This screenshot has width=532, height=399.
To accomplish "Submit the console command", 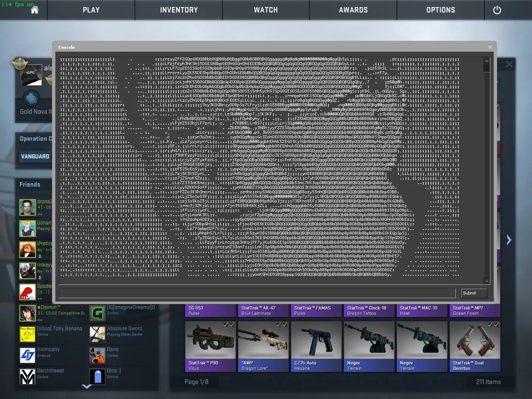I will click(474, 293).
